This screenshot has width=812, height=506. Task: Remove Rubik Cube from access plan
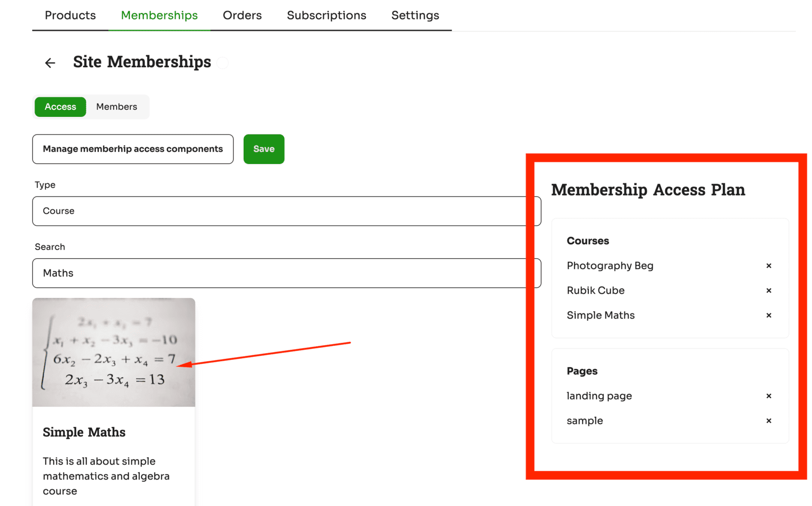pos(768,290)
